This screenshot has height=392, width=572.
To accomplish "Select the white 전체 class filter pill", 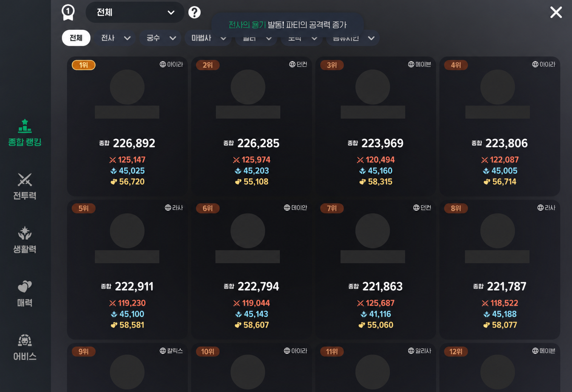I will click(76, 38).
